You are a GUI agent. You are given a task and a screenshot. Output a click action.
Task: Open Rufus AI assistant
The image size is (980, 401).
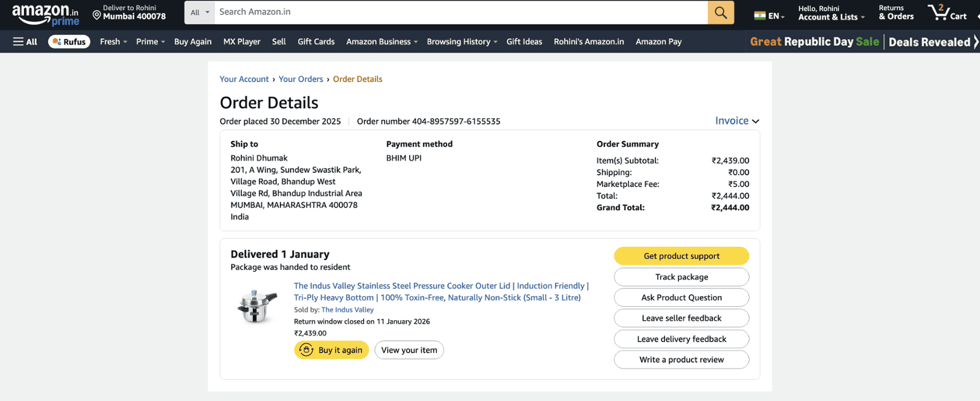coord(69,42)
